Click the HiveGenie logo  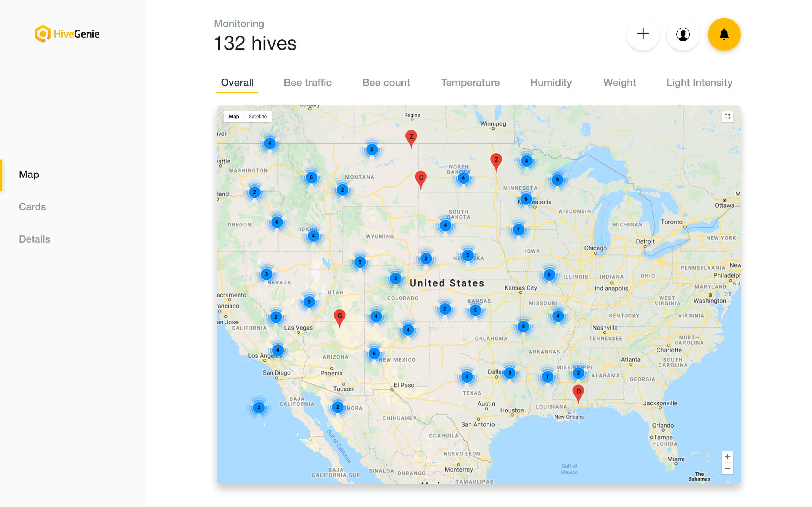(x=67, y=34)
